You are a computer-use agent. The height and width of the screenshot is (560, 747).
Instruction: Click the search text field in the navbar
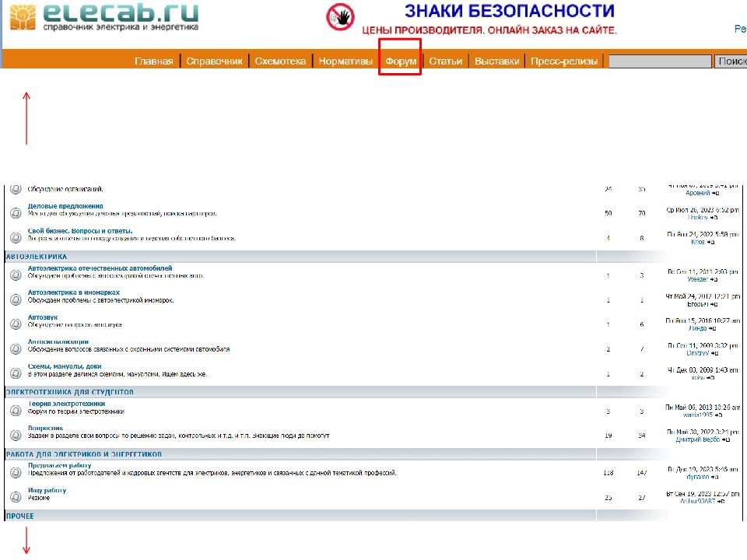(x=659, y=61)
